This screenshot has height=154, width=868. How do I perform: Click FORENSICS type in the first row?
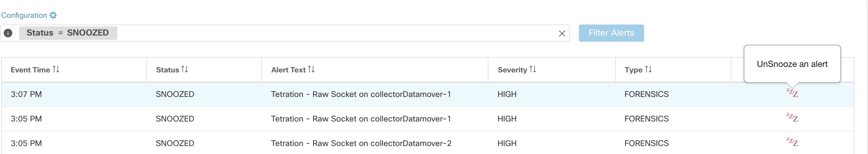point(646,94)
